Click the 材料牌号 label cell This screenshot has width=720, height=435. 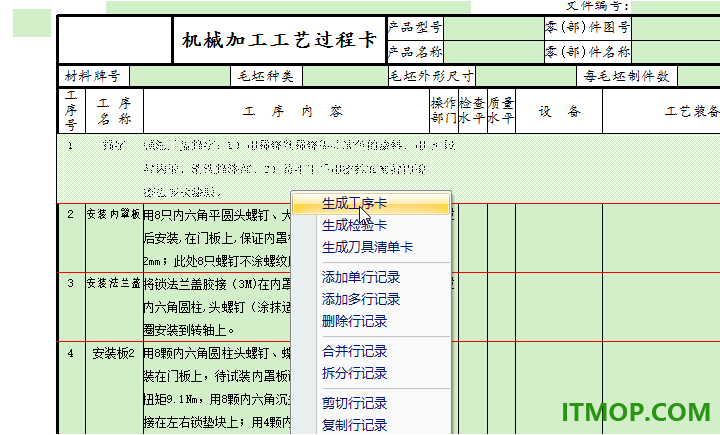coord(93,76)
